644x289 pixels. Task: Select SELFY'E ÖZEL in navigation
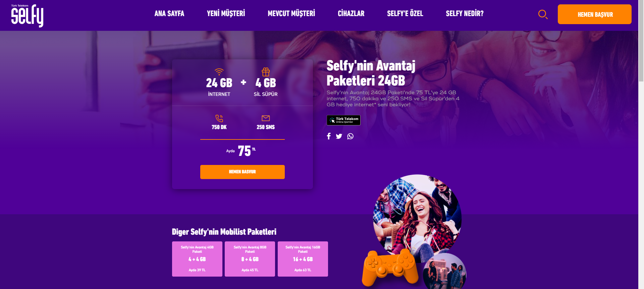tap(405, 14)
